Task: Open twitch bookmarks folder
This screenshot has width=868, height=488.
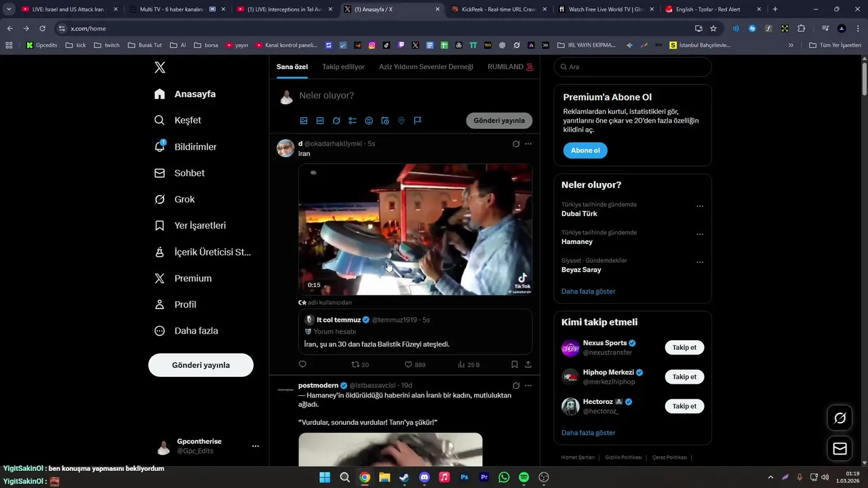Action: pos(106,45)
